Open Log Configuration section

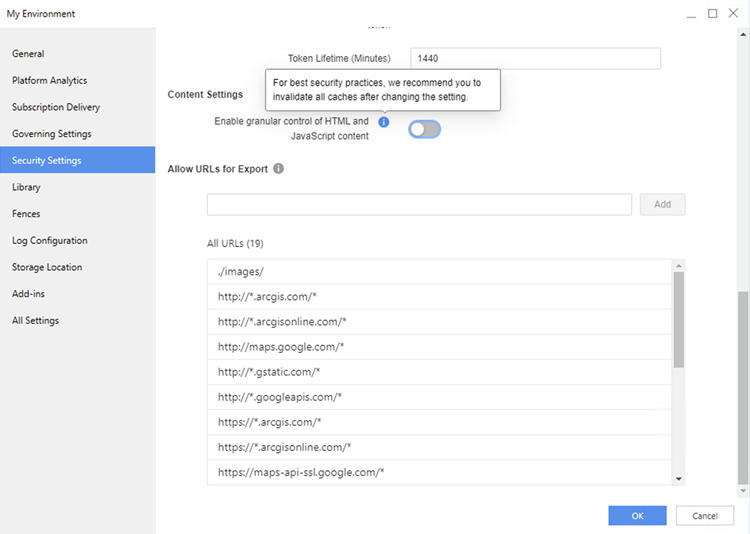click(49, 241)
